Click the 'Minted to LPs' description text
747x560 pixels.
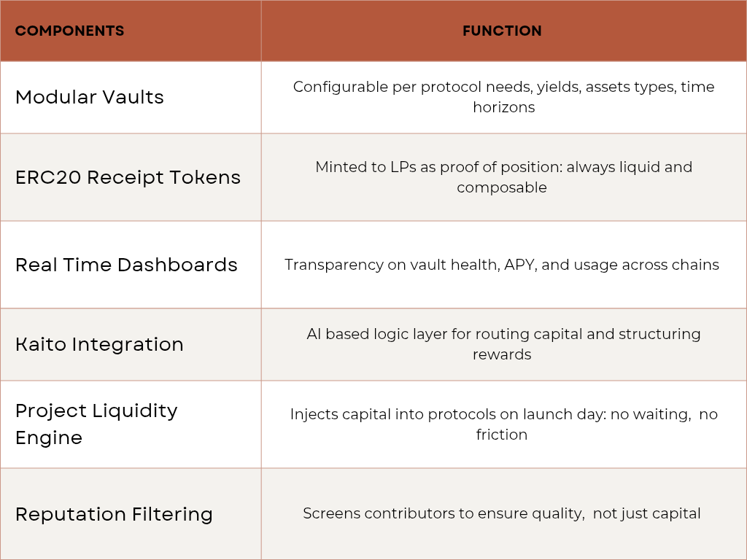click(503, 177)
